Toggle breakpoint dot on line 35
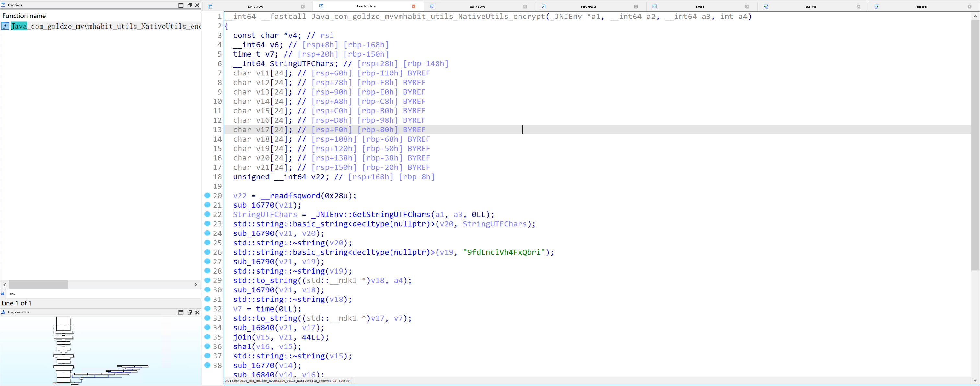Screen dimensions: 980x386 tap(207, 336)
